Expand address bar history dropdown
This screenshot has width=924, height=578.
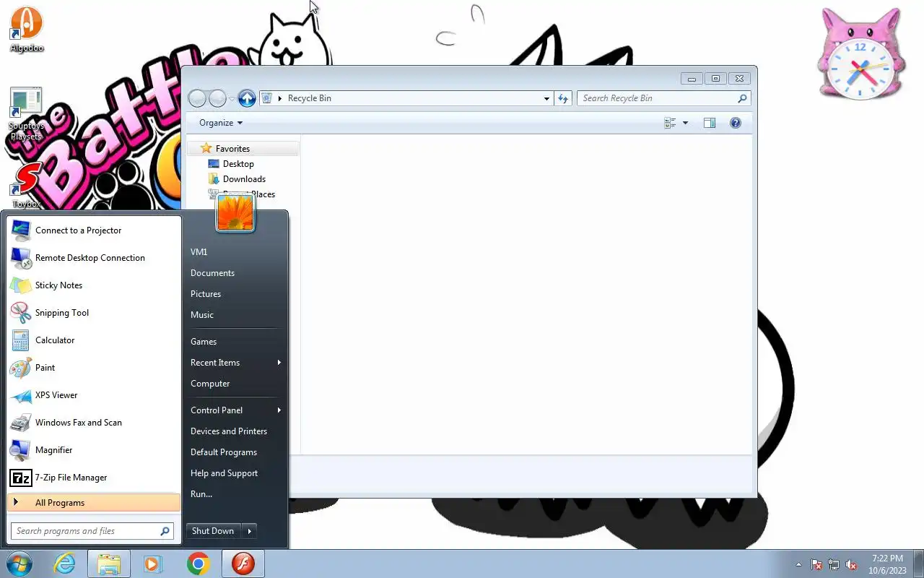pos(546,98)
